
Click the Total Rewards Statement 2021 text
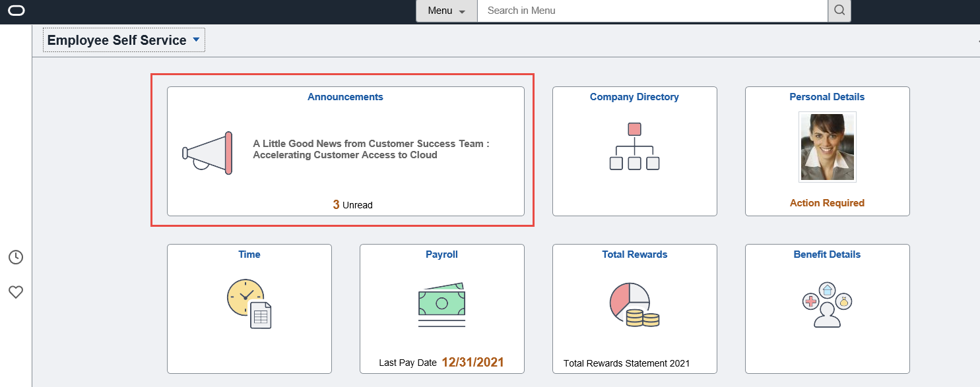coord(626,363)
